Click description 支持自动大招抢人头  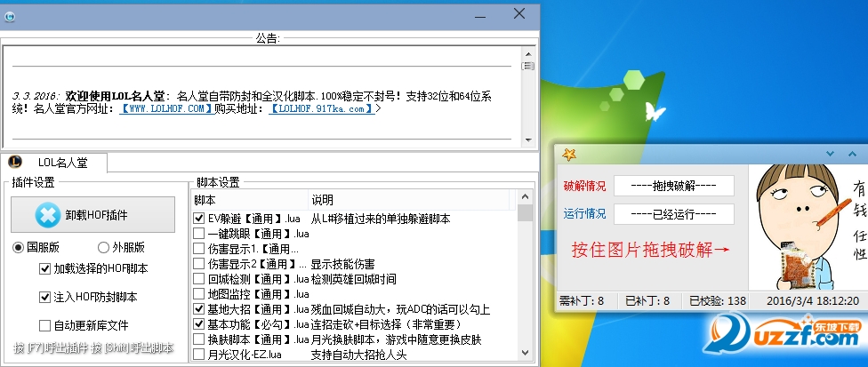tap(358, 355)
